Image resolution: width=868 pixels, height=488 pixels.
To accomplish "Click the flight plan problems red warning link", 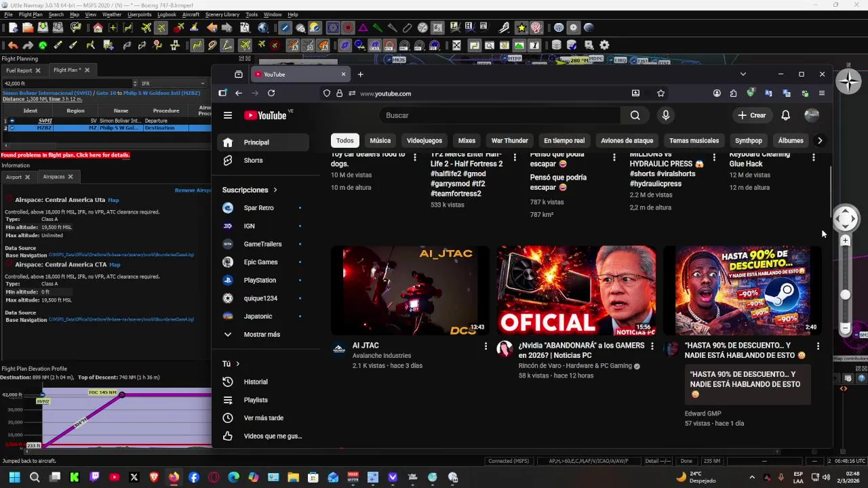I will click(x=65, y=155).
